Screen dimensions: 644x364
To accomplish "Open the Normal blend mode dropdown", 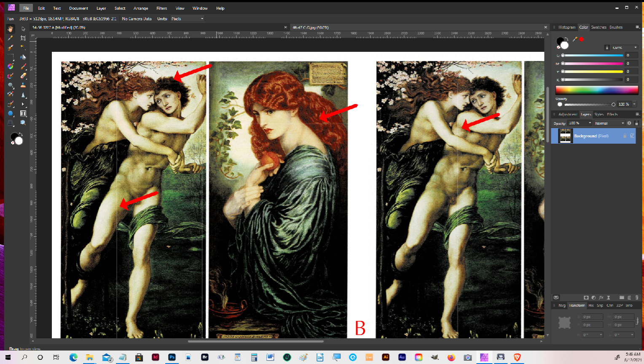I will coord(609,123).
